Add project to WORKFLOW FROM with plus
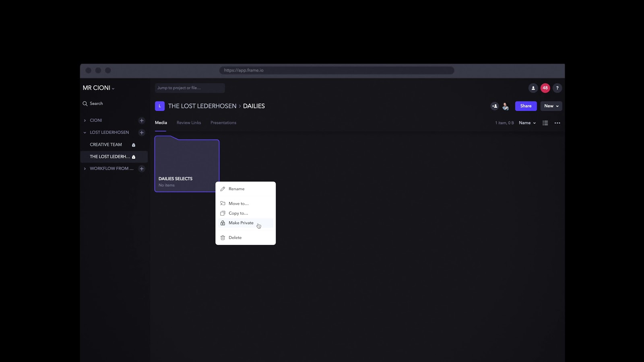This screenshot has height=362, width=644. (x=142, y=169)
